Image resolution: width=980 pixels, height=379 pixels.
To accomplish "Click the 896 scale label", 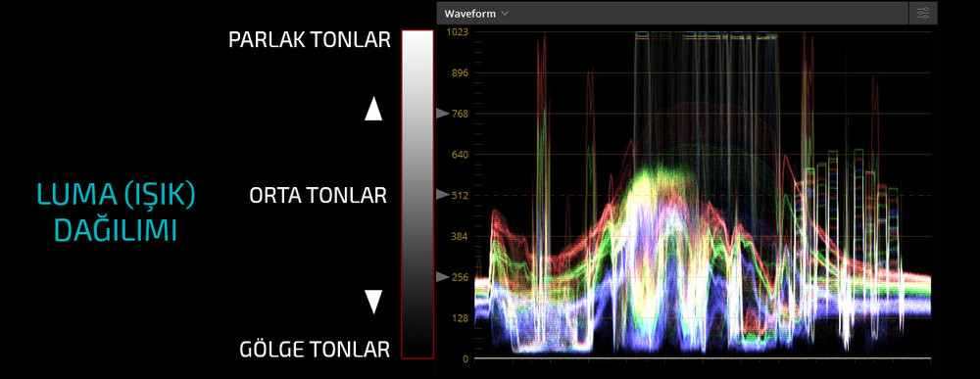I will (x=460, y=73).
